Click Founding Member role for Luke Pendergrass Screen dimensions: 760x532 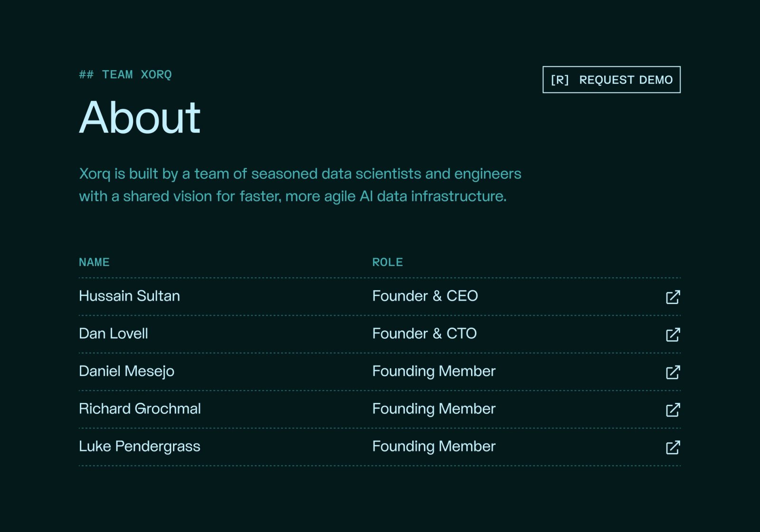[434, 447]
